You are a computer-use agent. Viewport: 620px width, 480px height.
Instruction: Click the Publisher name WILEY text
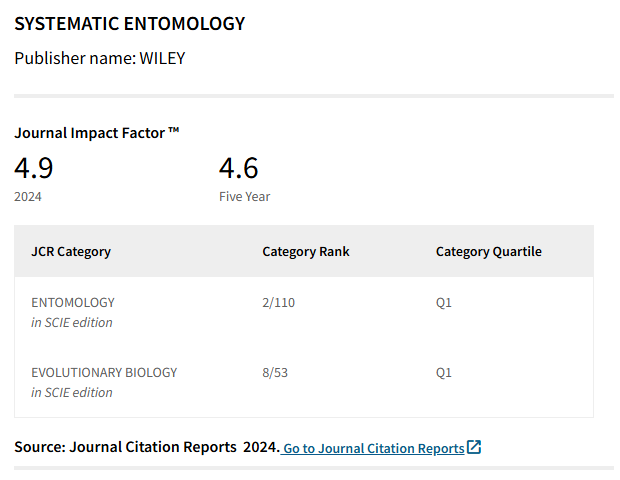point(99,58)
